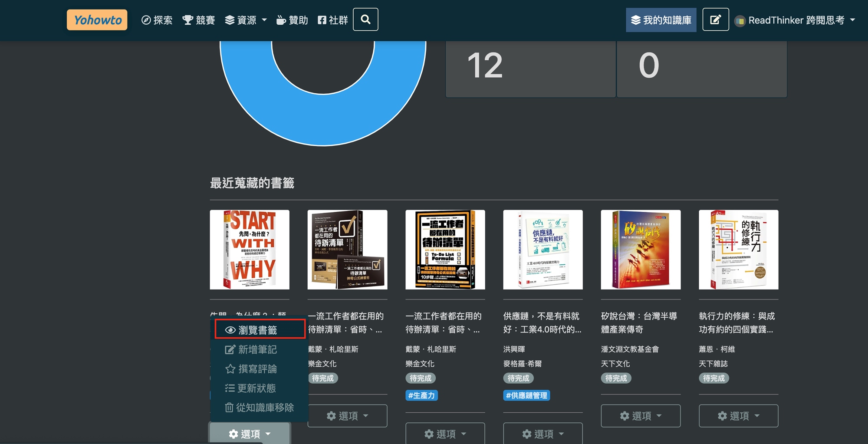This screenshot has width=868, height=444.
Task: Open the Yohowto home logo
Action: click(97, 20)
